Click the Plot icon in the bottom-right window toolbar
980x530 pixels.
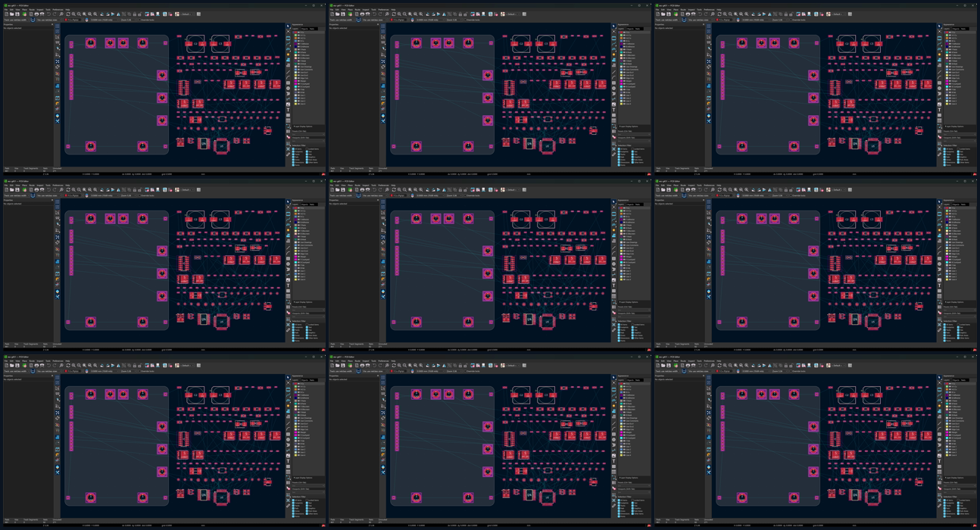coord(693,365)
